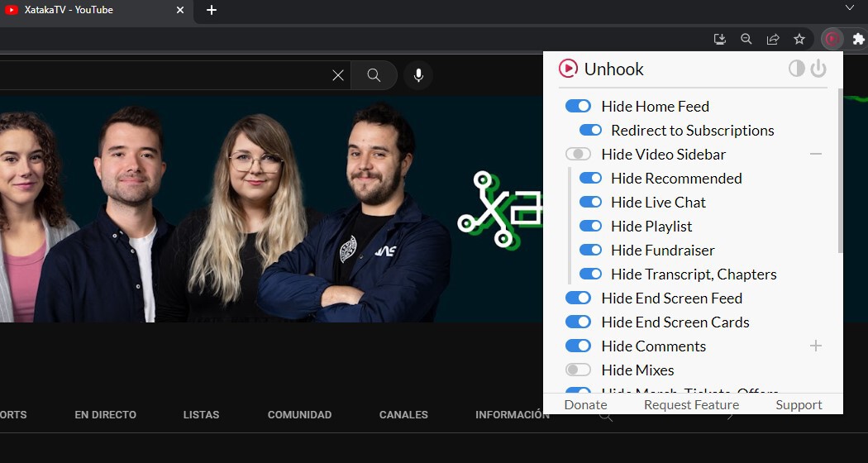Toggle Hide Recommended switch
Screen dimensions: 868x463
590,179
